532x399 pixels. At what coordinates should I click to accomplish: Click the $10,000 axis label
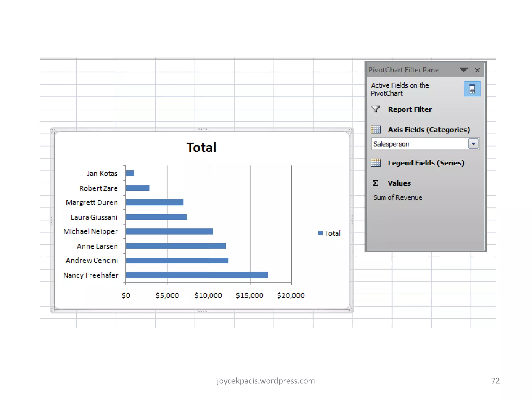tap(208, 296)
